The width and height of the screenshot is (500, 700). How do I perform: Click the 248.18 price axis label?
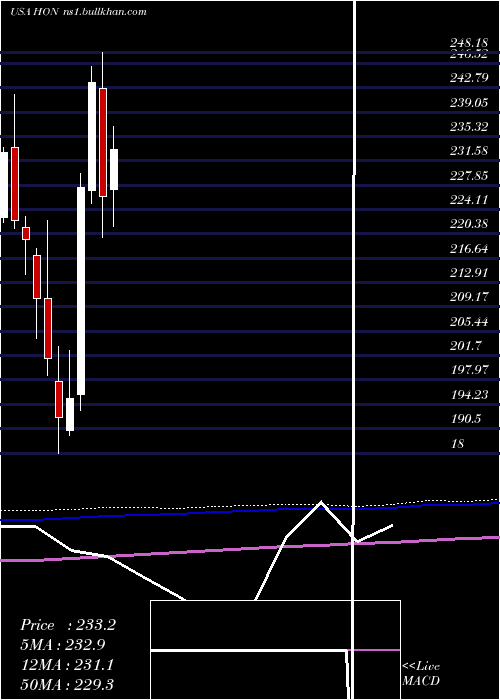coord(469,43)
